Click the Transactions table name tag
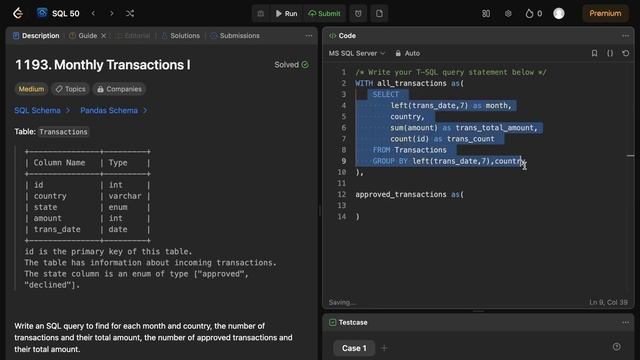640x360 pixels. (x=63, y=132)
